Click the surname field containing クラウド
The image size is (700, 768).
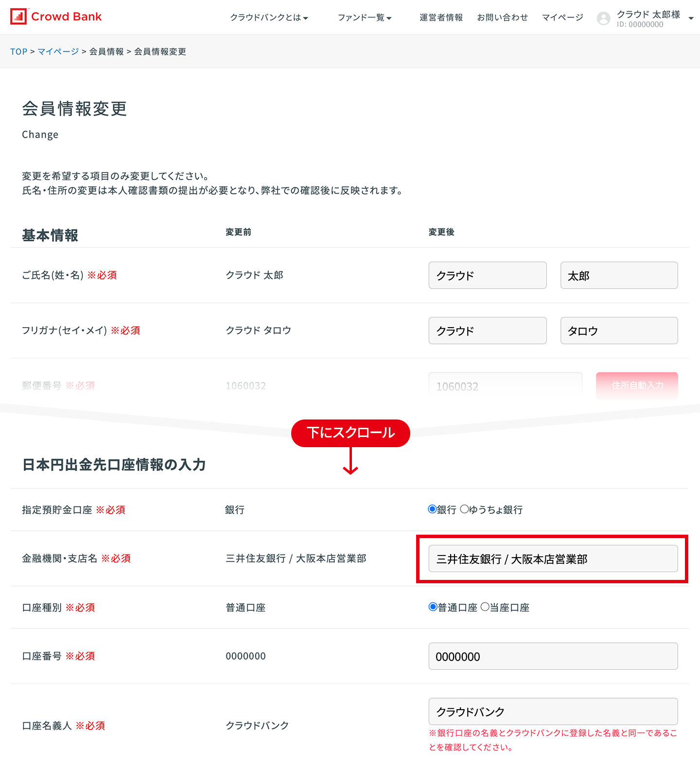click(487, 276)
